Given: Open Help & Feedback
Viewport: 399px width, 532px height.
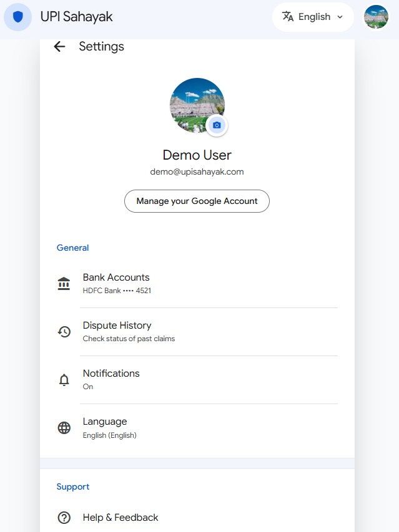Looking at the screenshot, I should click(197, 518).
